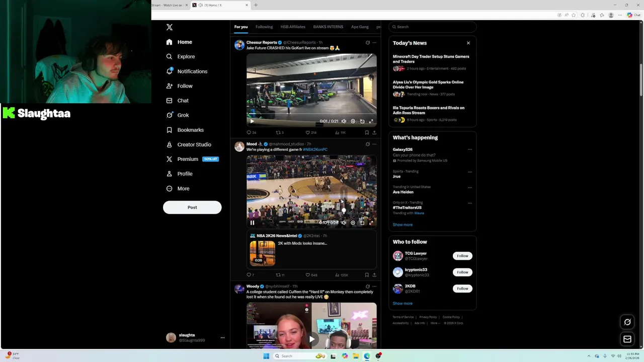
Task: Open Grok in the sidebar
Action: [x=178, y=115]
